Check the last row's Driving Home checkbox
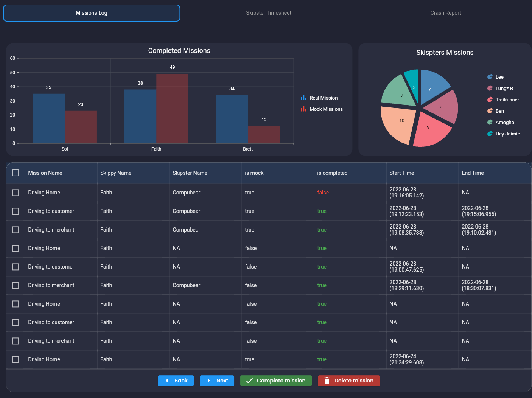The width and height of the screenshot is (532, 398). tap(16, 359)
